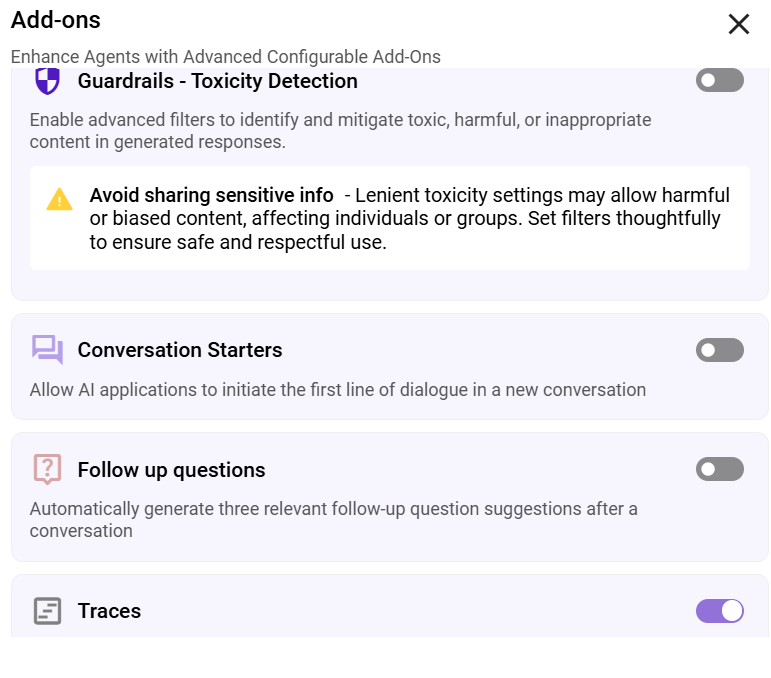Click the Conversation Starters chat bubbles icon
Viewport: 771px width, 678px height.
pyautogui.click(x=47, y=350)
